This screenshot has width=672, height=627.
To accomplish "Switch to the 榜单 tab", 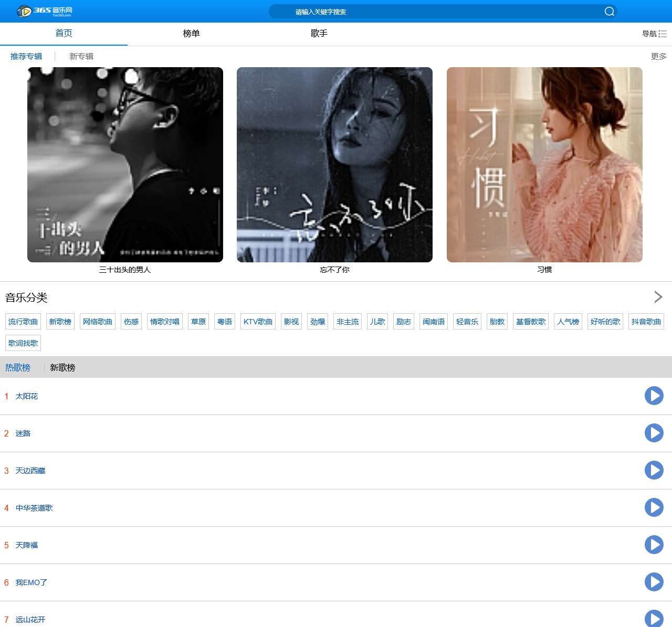I will 191,34.
